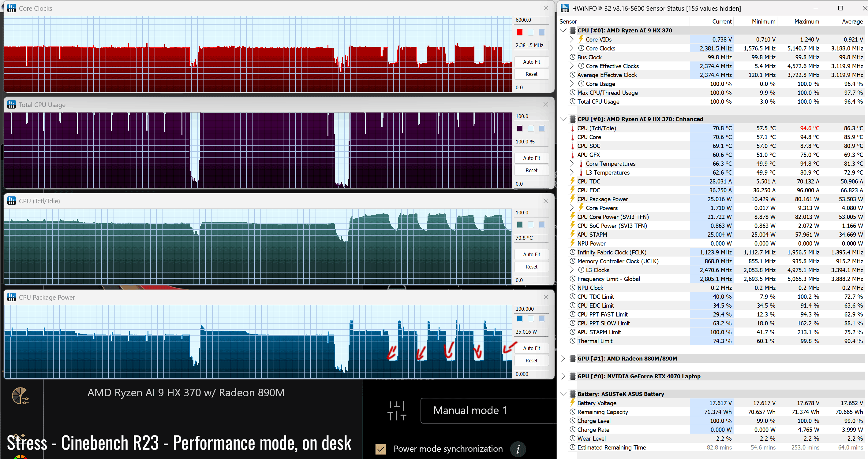
Task: Toggle the Power mode synchronization checkbox
Action: [x=381, y=449]
